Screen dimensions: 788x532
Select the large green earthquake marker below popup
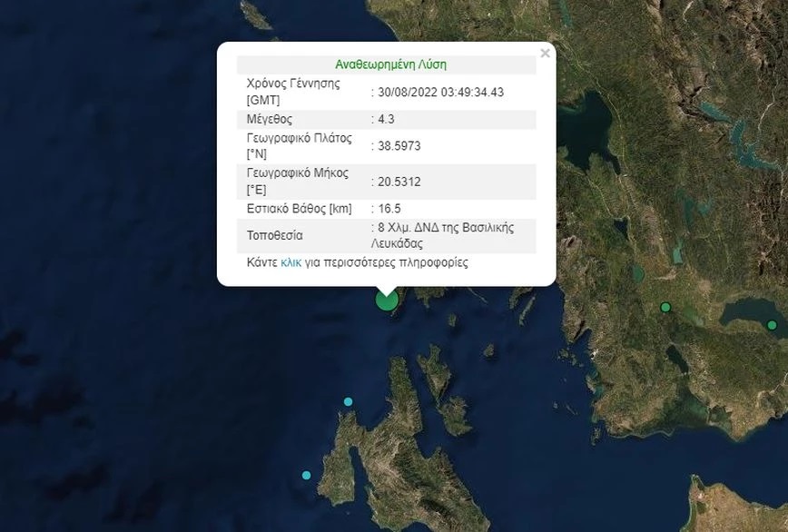pos(387,300)
